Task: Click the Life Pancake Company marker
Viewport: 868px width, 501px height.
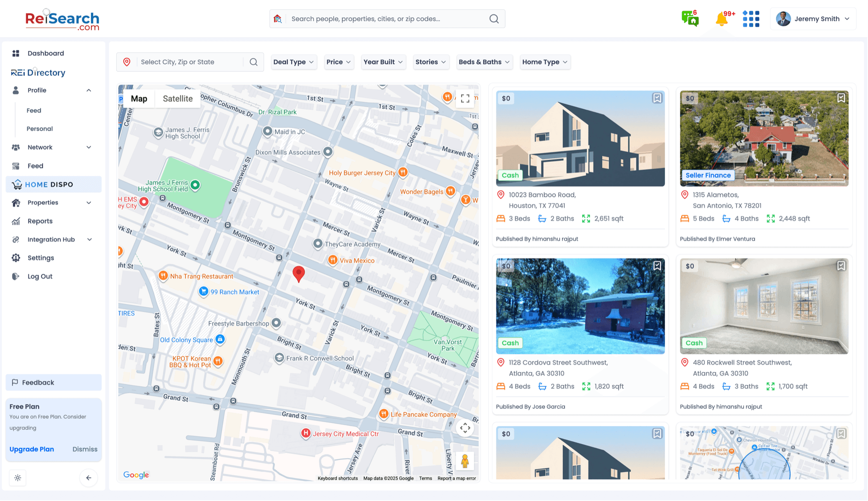Action: (384, 414)
